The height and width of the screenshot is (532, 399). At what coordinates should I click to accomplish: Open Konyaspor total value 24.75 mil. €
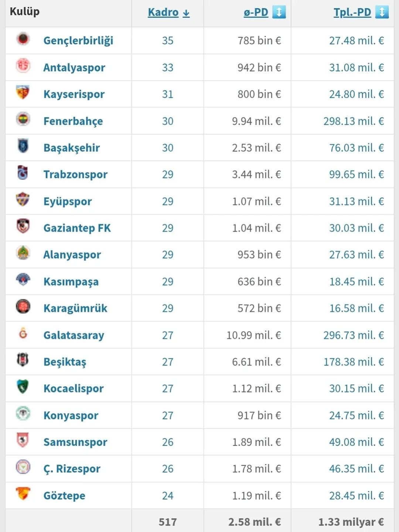357,415
